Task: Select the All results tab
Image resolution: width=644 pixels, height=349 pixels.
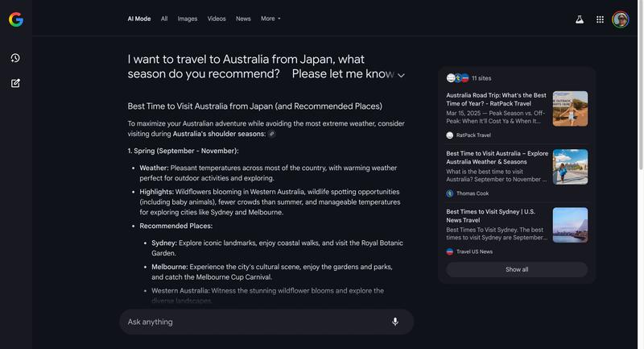Action: [164, 19]
